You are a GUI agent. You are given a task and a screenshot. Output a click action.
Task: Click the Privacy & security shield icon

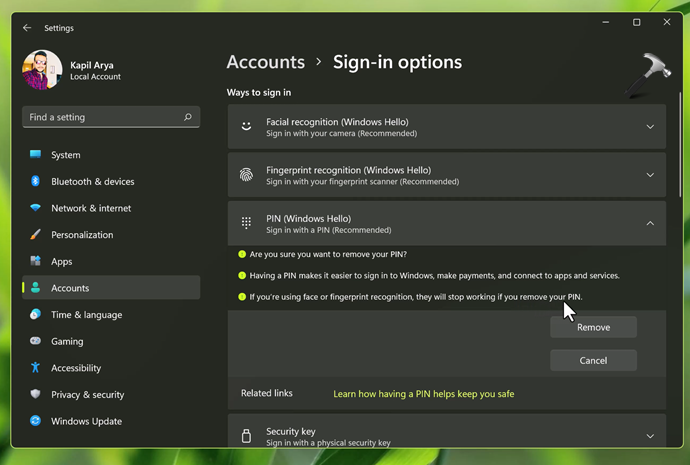coord(35,394)
